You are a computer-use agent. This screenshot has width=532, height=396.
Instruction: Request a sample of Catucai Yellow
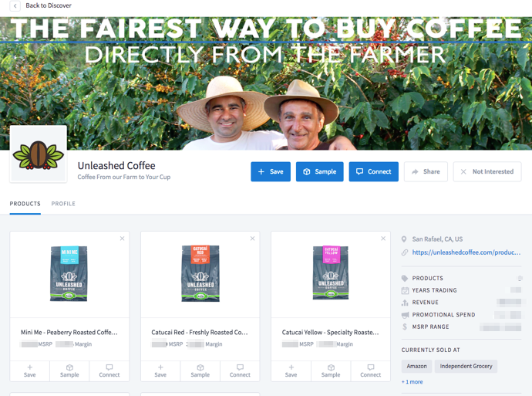click(331, 371)
